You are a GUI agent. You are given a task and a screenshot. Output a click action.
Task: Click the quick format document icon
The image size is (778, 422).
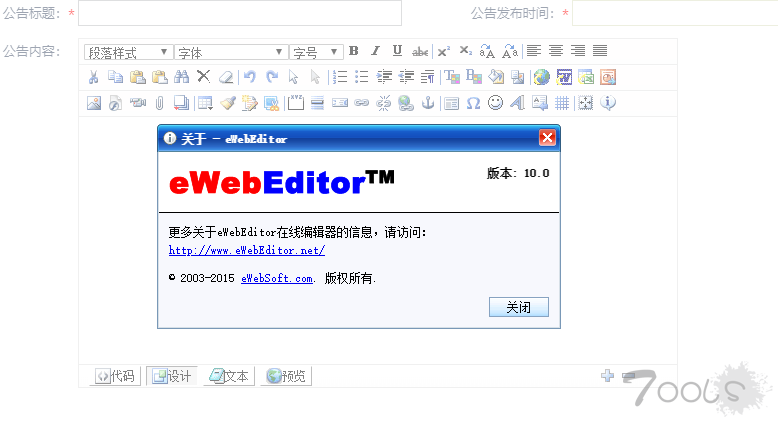tap(250, 103)
